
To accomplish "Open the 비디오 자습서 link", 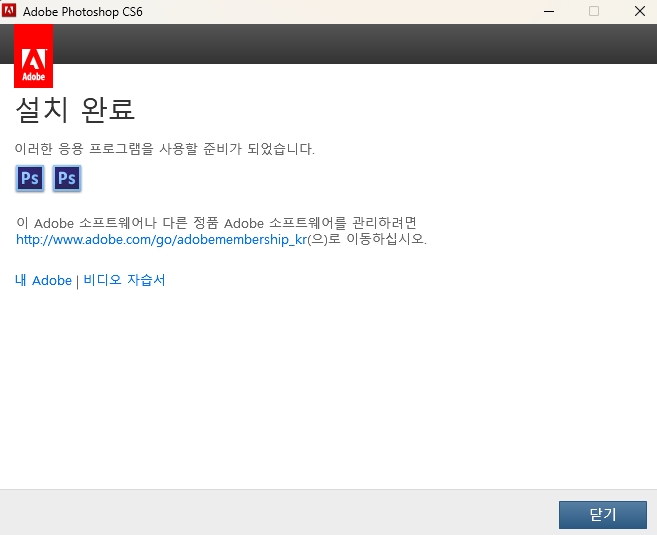I will [124, 280].
